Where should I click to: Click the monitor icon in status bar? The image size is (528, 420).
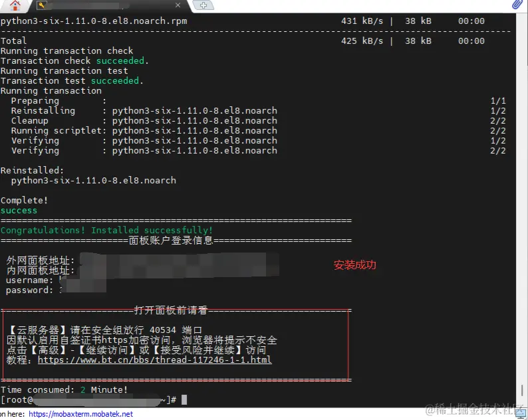point(521,414)
